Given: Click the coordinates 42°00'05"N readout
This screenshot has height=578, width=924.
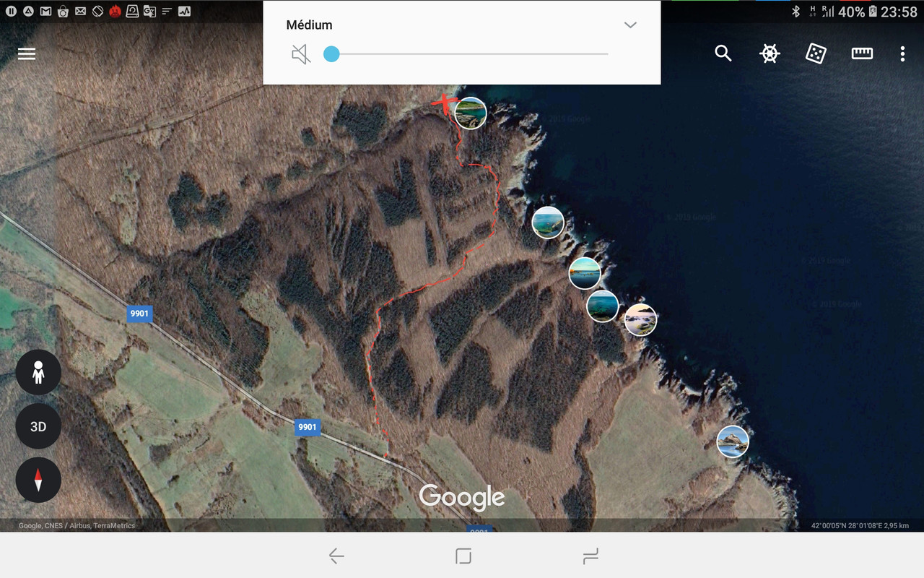Looking at the screenshot, I should pyautogui.click(x=859, y=525).
